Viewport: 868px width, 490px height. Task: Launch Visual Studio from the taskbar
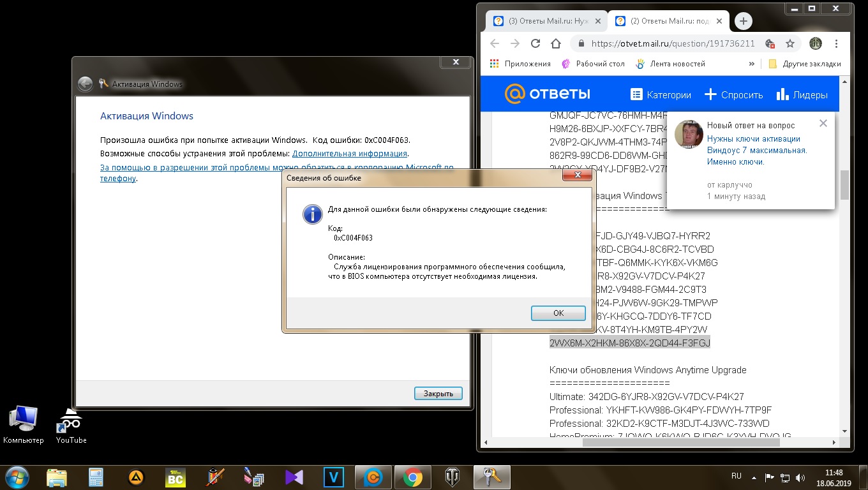coord(294,477)
